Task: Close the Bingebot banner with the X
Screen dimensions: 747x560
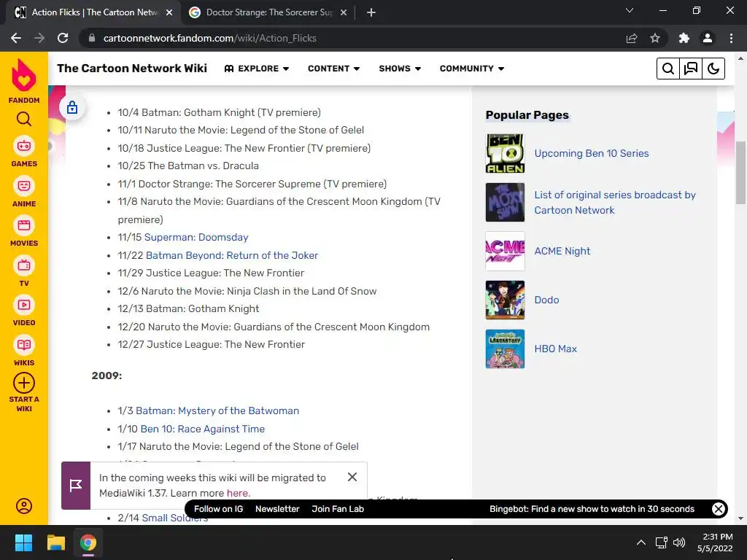Action: [718, 509]
